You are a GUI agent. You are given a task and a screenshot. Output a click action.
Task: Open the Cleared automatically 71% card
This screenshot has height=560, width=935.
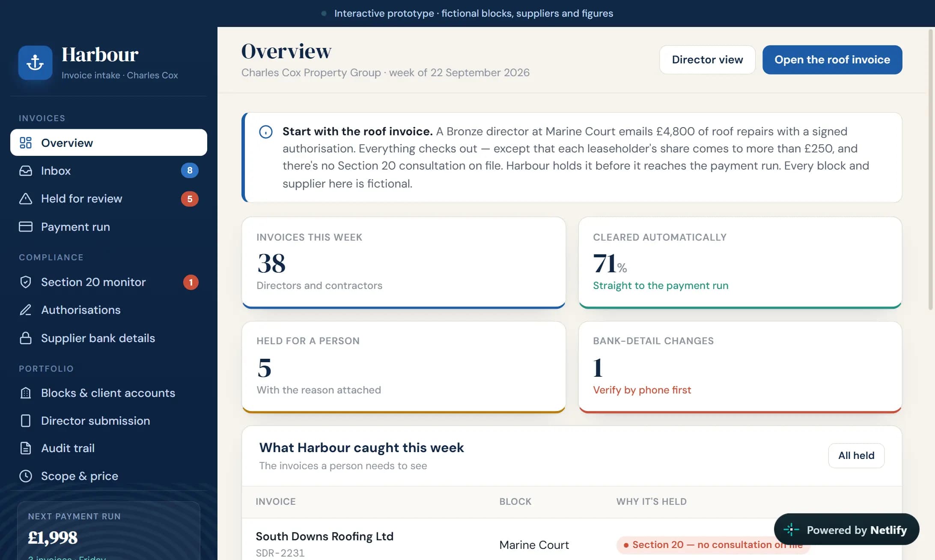pyautogui.click(x=740, y=262)
